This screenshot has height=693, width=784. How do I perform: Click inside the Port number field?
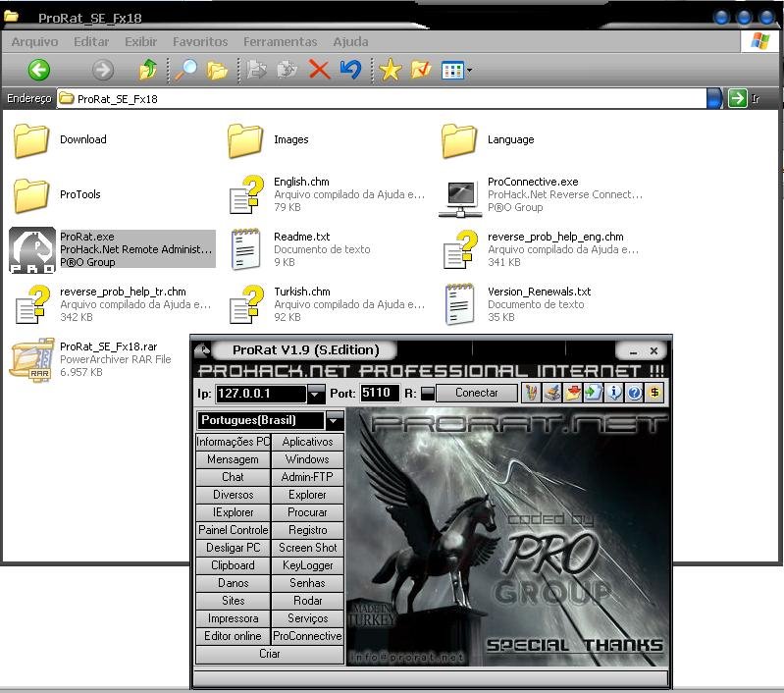[379, 393]
